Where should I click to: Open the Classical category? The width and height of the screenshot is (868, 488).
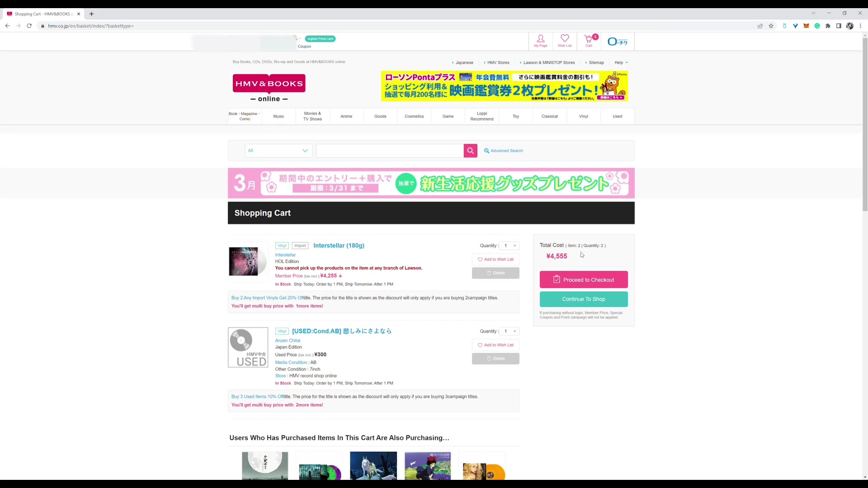(x=550, y=117)
